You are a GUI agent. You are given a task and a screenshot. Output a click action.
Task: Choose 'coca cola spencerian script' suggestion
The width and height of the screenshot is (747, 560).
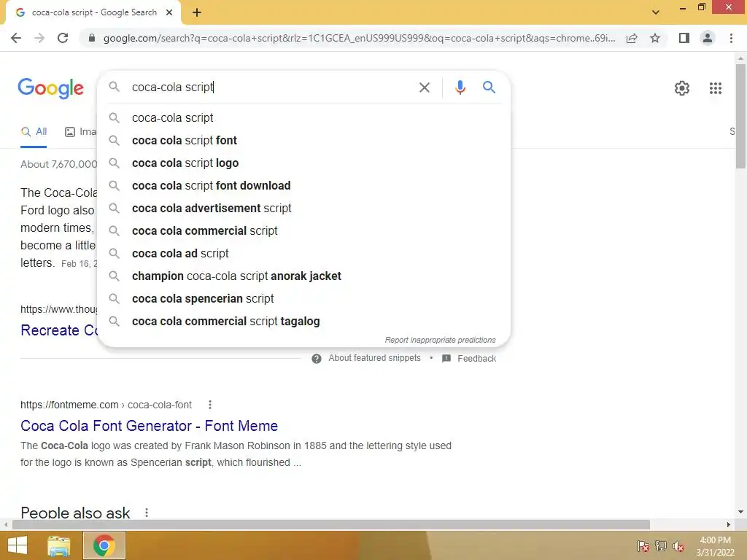304,298
